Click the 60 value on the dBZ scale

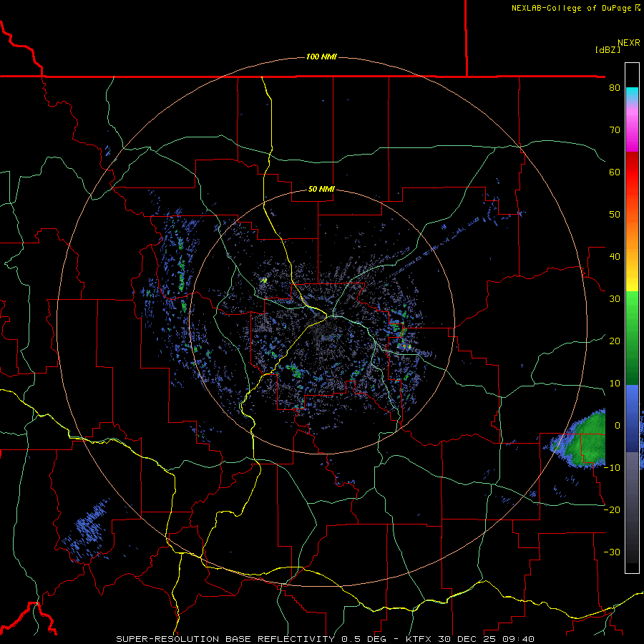coord(615,172)
